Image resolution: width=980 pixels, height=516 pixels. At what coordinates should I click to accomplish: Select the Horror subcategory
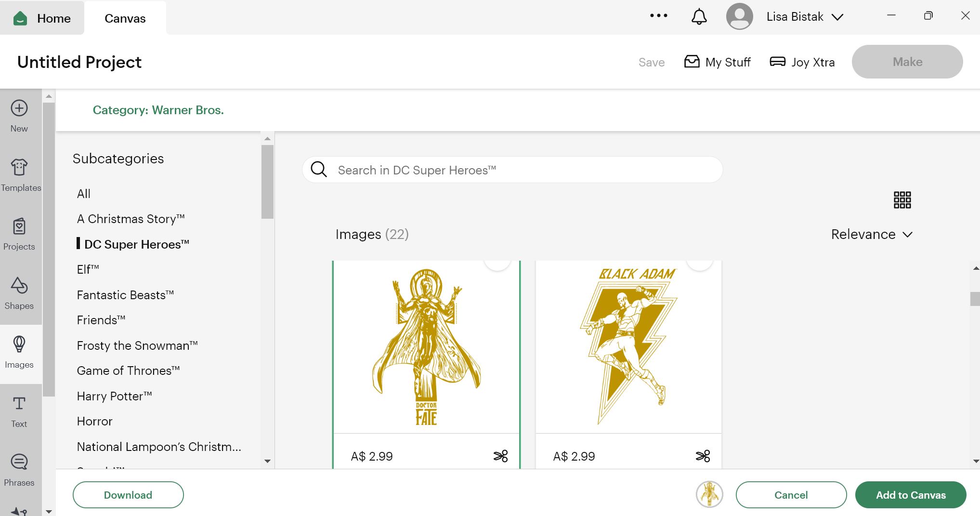95,421
